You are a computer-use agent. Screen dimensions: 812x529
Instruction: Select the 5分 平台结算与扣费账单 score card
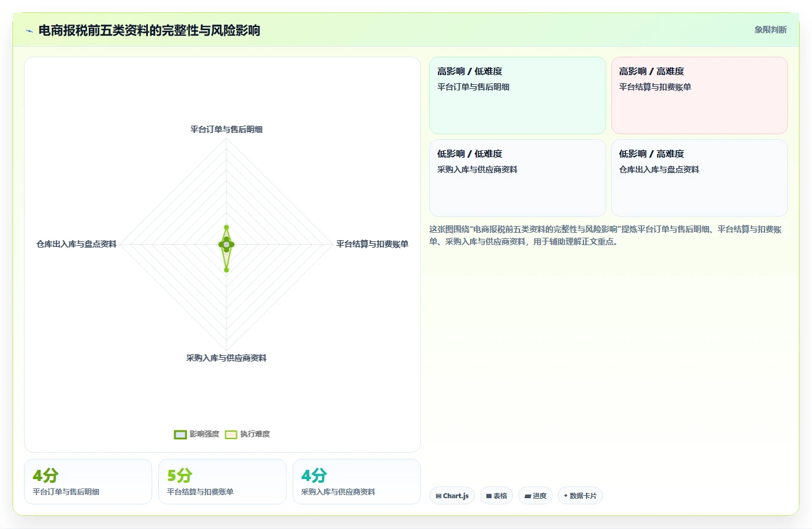pyautogui.click(x=222, y=482)
